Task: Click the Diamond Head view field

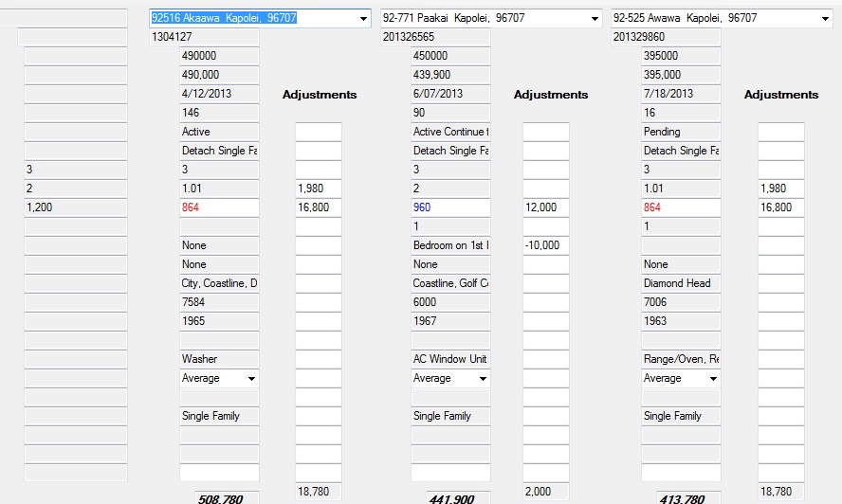Action: 681,283
